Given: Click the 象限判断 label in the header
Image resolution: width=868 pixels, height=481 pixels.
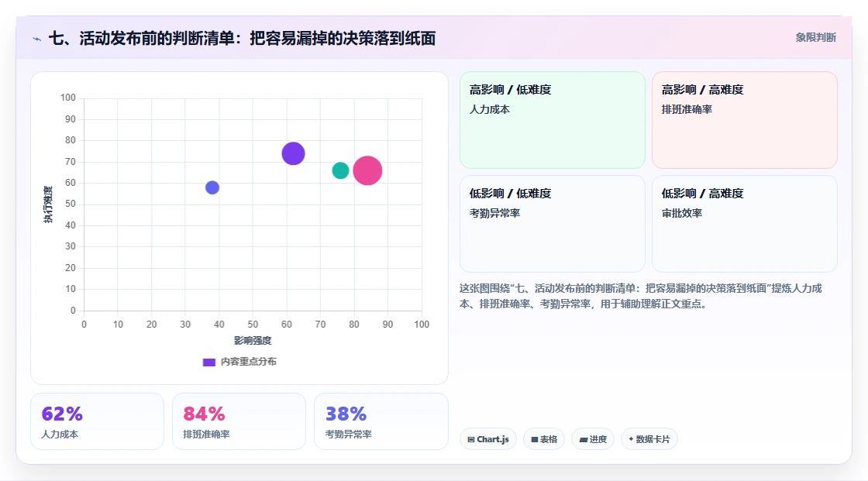Looking at the screenshot, I should click(x=815, y=38).
